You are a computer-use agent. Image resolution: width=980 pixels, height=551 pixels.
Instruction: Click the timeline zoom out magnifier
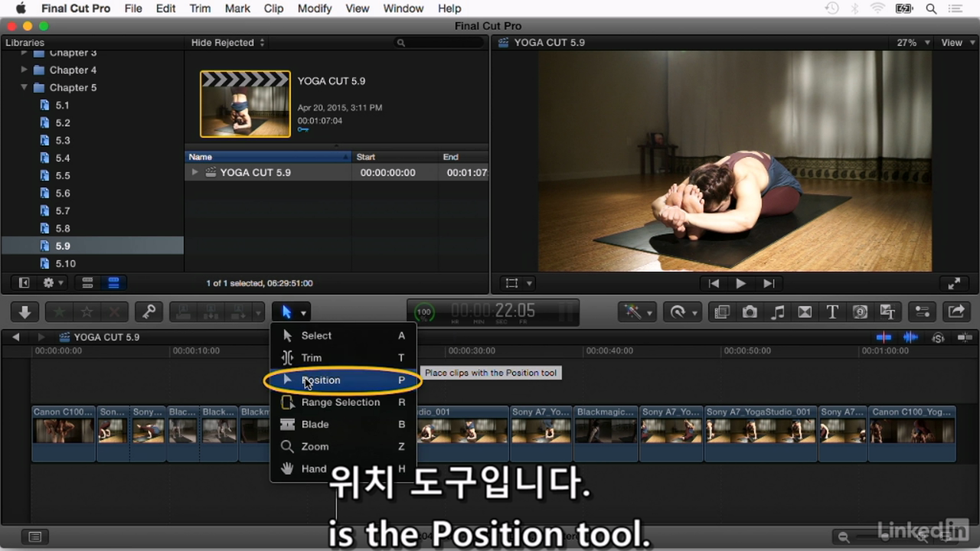click(x=843, y=537)
